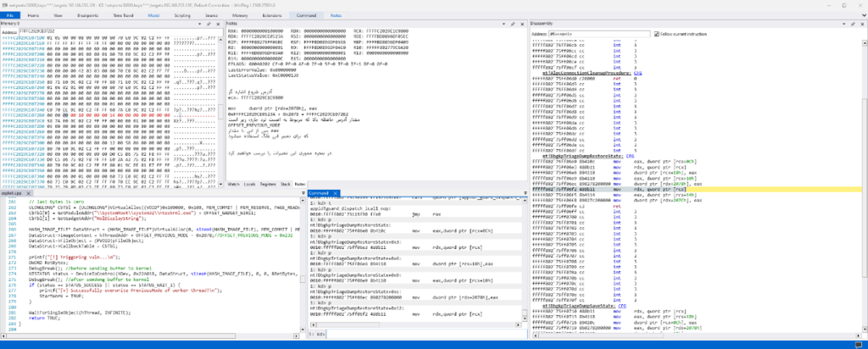This screenshot has width=868, height=349.
Task: Click the Disassembly Address input field
Action: [x=599, y=34]
